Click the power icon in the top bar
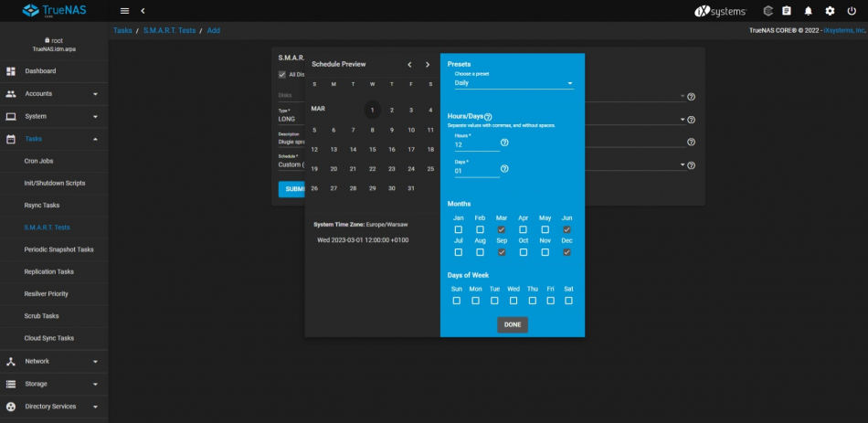This screenshot has width=868, height=423. click(x=852, y=11)
